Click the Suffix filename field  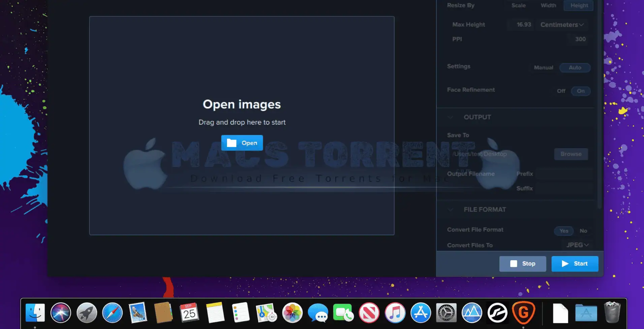coord(563,188)
